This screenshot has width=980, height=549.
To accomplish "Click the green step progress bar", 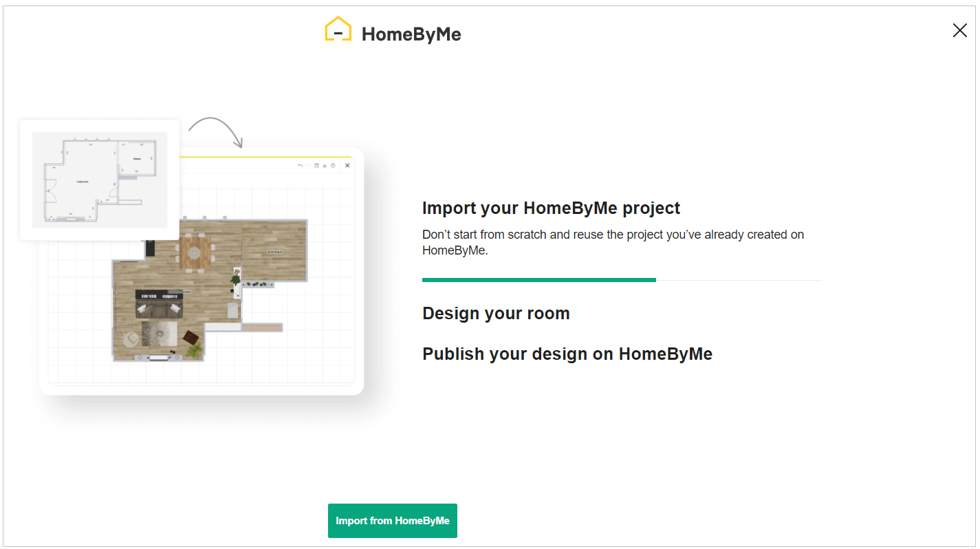I will [x=539, y=279].
